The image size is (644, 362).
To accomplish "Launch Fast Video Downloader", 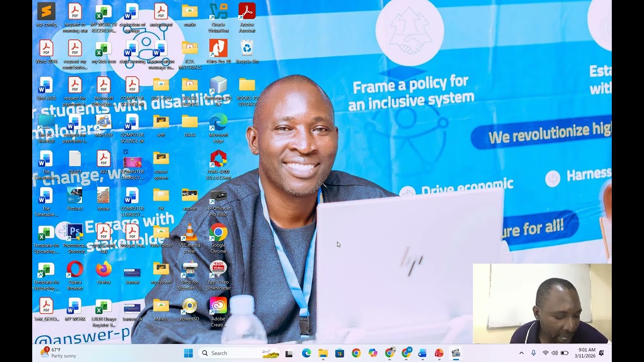I will (x=218, y=275).
